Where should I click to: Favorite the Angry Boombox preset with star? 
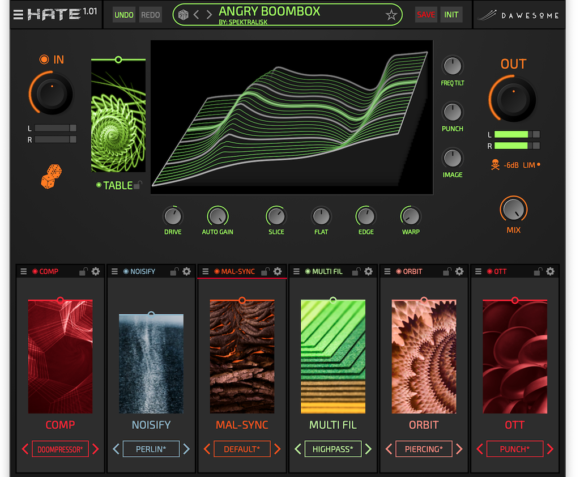(391, 15)
